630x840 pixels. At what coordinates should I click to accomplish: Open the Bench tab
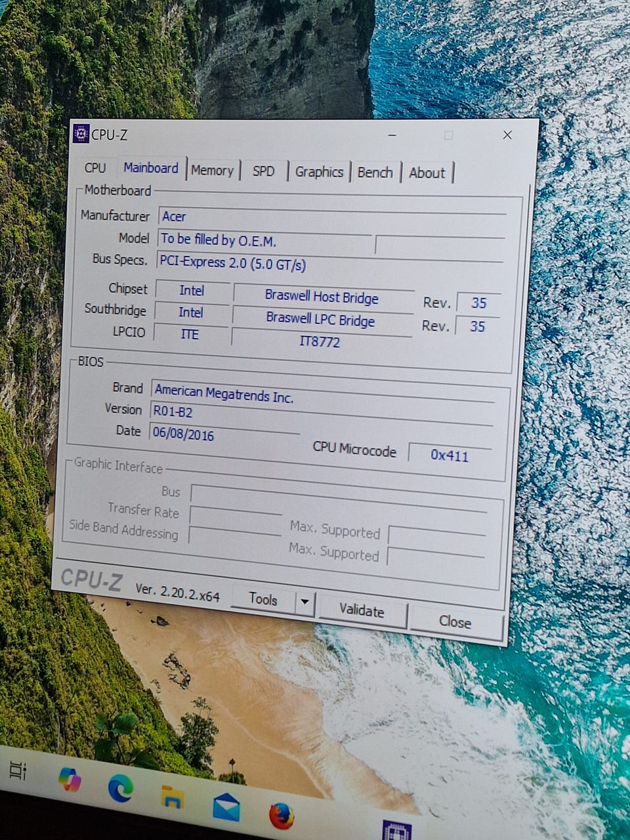point(375,172)
